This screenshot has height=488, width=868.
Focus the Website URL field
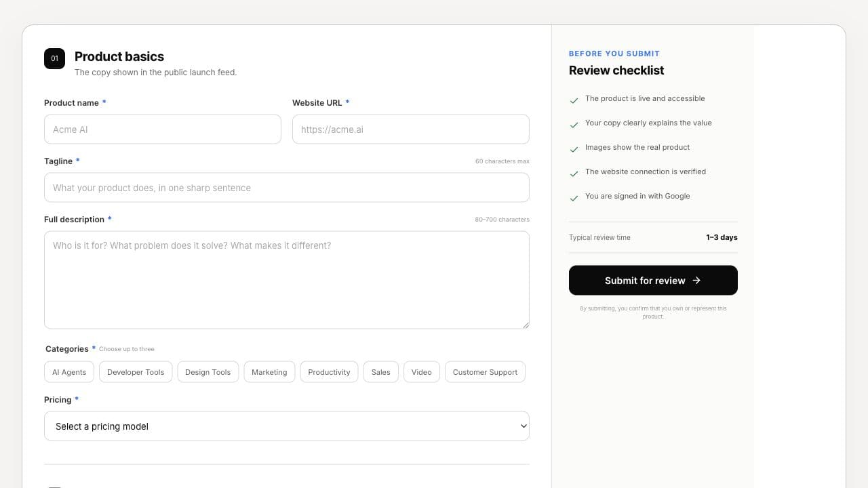point(411,129)
